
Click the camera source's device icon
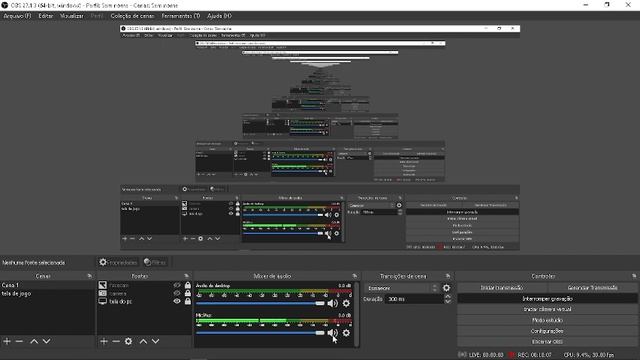[x=102, y=293]
